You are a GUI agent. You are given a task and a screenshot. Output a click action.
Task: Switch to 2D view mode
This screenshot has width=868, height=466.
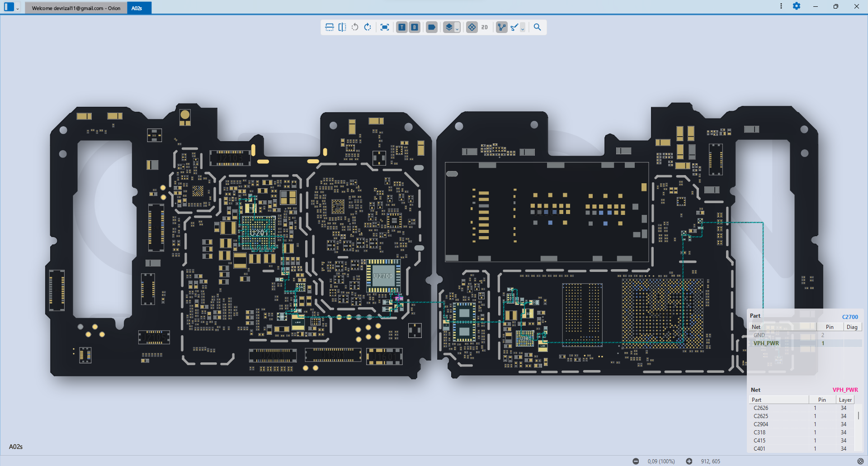click(x=485, y=27)
